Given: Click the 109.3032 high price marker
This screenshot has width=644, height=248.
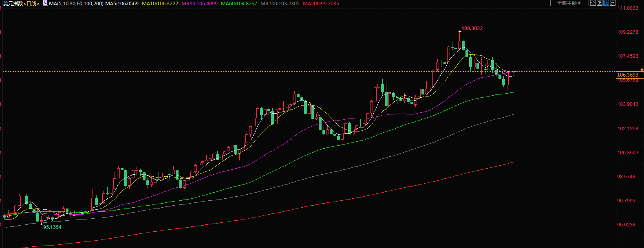Looking at the screenshot, I should point(472,29).
